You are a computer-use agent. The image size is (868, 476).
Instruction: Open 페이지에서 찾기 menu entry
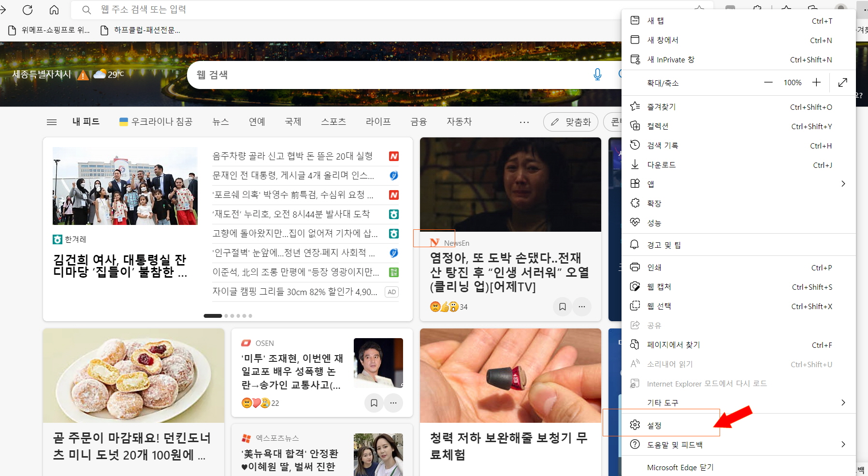click(738, 345)
